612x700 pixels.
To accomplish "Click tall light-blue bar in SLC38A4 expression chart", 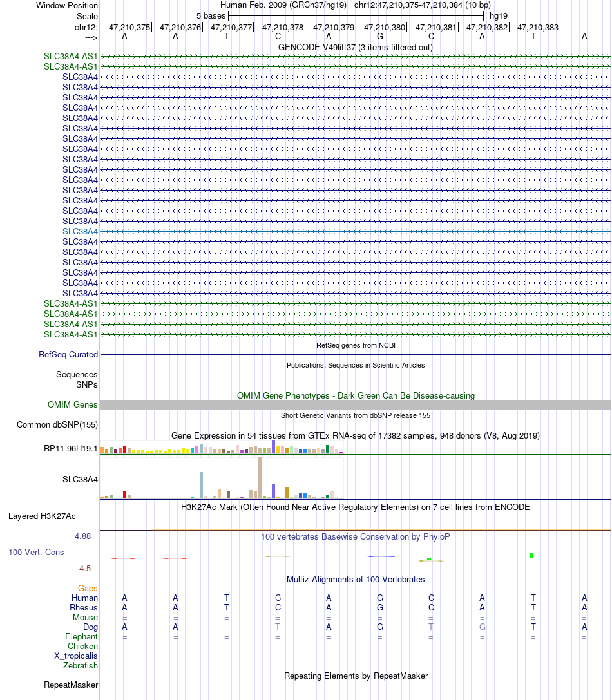I will click(x=202, y=486).
